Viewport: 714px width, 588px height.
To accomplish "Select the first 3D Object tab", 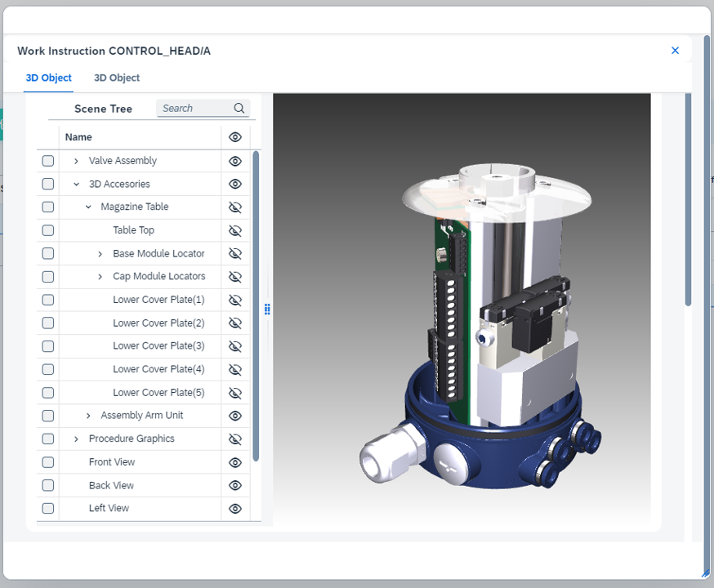I will point(49,78).
